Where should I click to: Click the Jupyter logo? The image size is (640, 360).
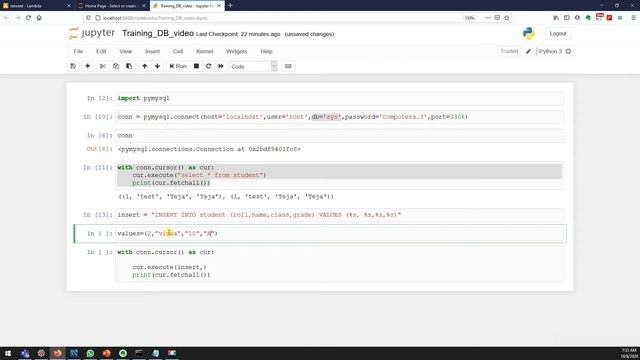pyautogui.click(x=92, y=33)
